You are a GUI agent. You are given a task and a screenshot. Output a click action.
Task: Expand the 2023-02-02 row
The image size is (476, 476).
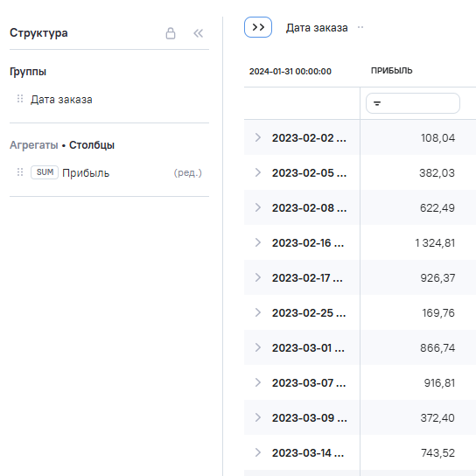(258, 137)
